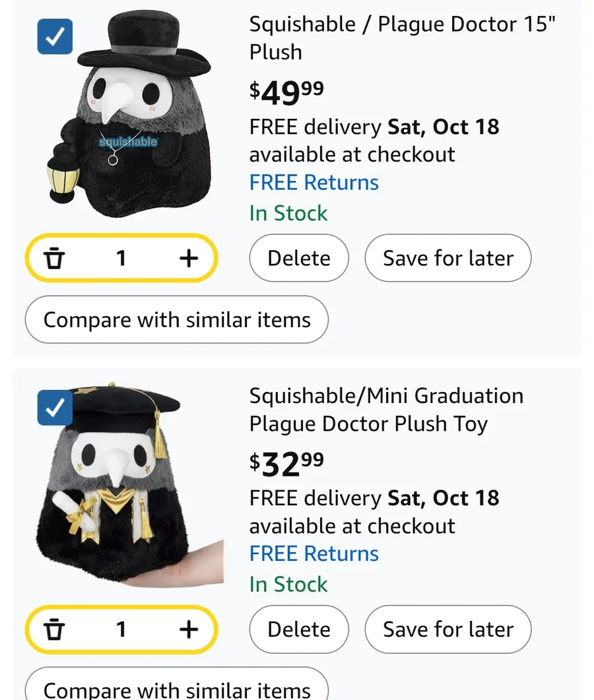
Task: Select quantity number for Mini Graduation Plague Doctor
Action: click(121, 629)
